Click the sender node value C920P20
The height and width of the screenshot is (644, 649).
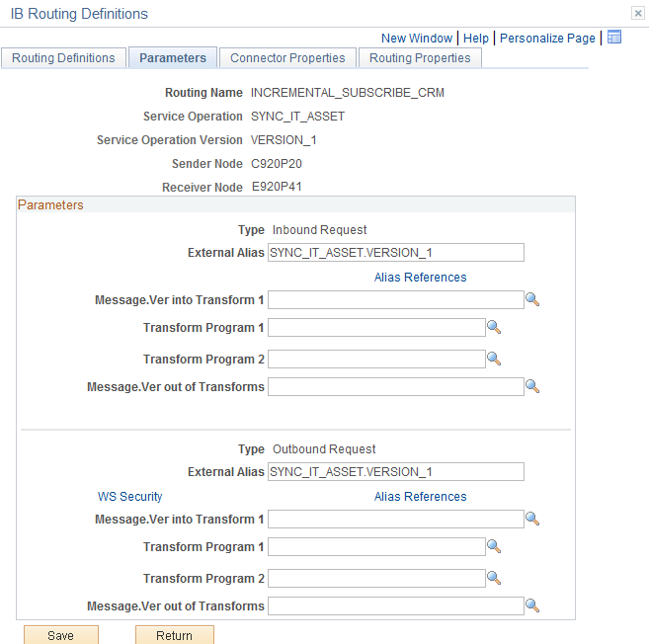[x=276, y=164]
